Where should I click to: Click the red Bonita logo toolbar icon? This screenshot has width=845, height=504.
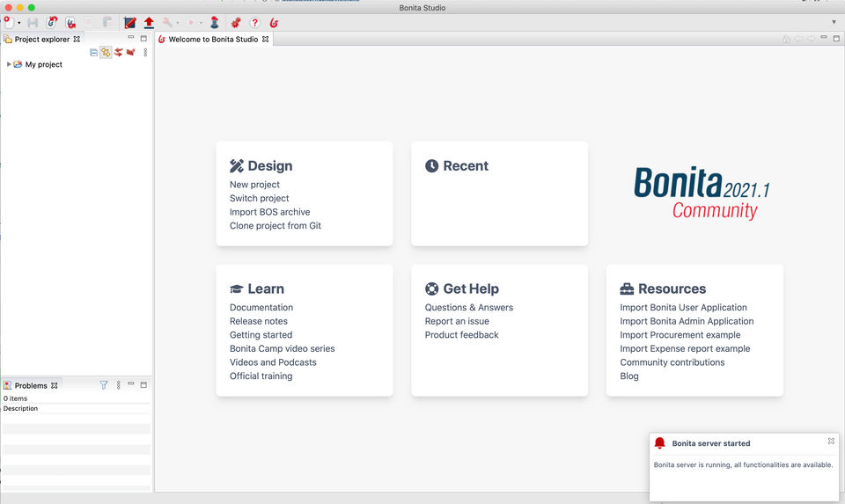(x=274, y=22)
